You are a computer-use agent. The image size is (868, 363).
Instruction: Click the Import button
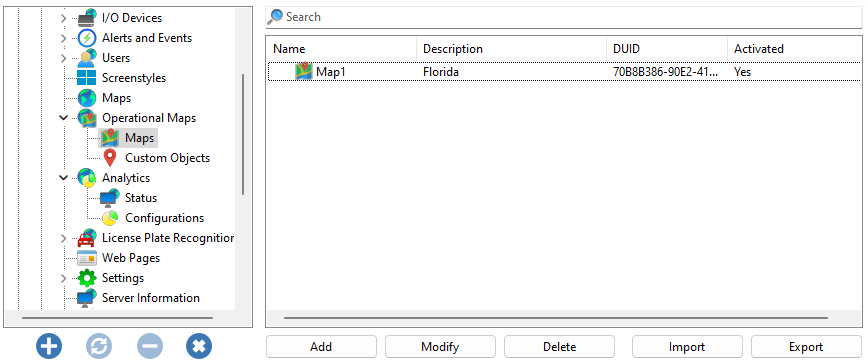pos(687,347)
